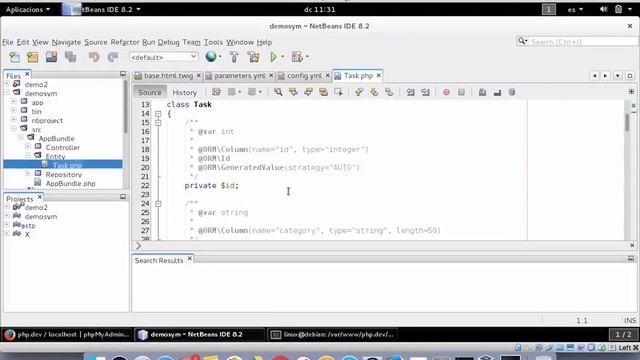640x360 pixels.
Task: Select AppBundle.php in Files tree
Action: pos(70,183)
